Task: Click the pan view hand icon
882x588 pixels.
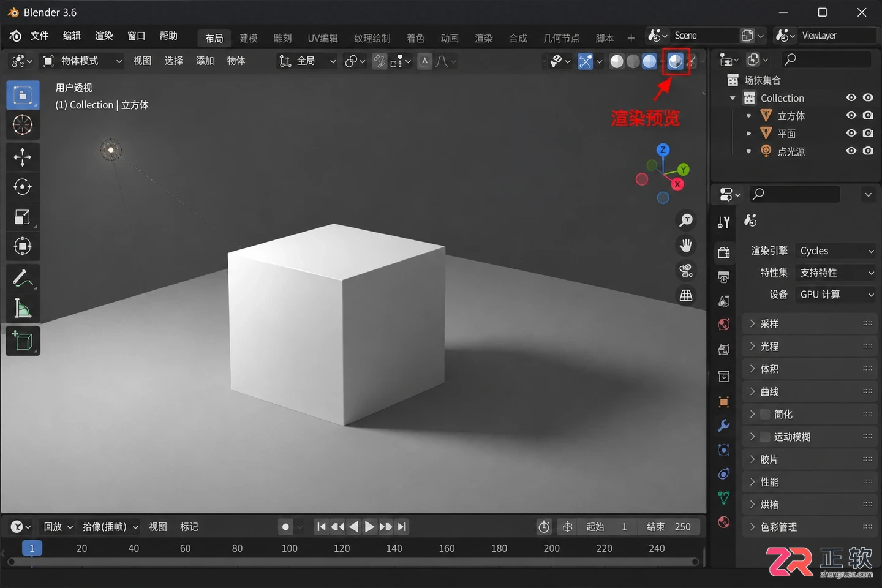Action: (686, 246)
